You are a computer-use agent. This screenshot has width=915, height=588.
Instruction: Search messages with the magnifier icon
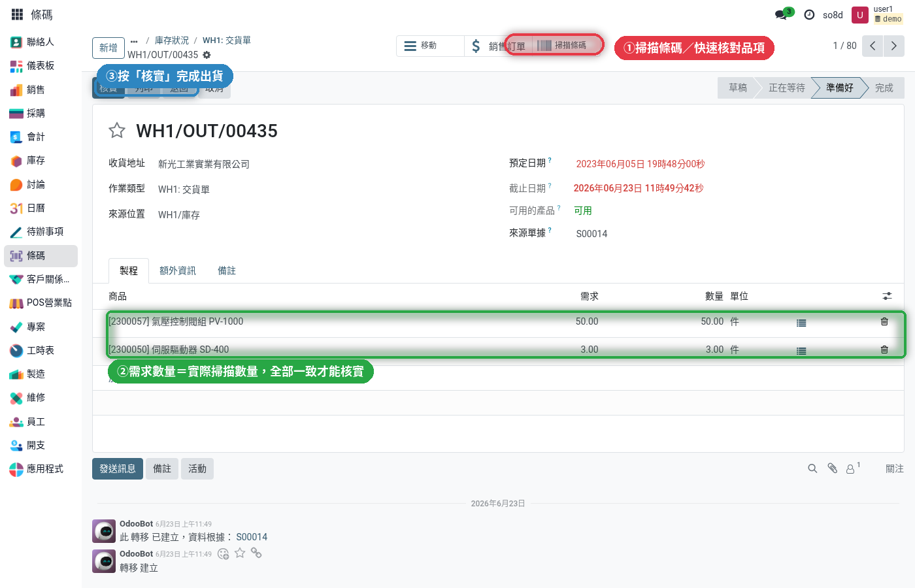pyautogui.click(x=812, y=468)
